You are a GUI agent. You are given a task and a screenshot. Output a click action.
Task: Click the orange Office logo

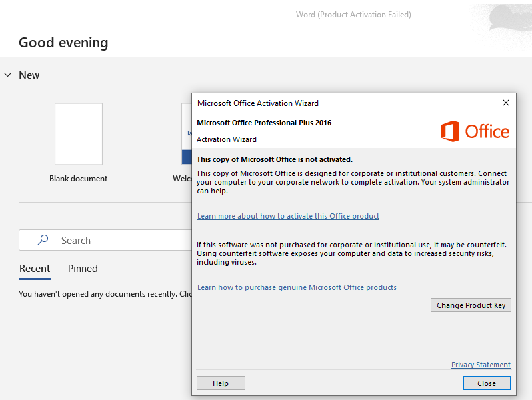(475, 131)
